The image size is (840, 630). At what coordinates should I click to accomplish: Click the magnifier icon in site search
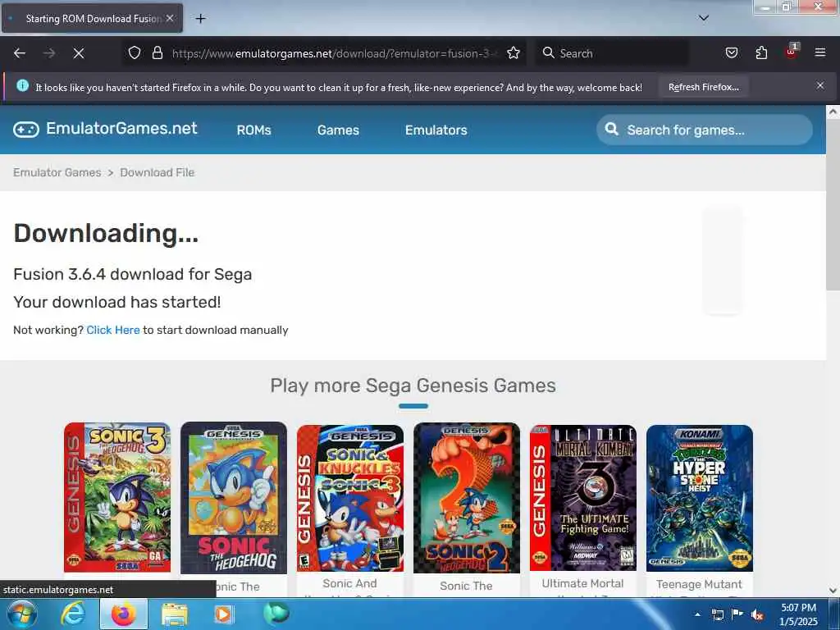tap(611, 129)
